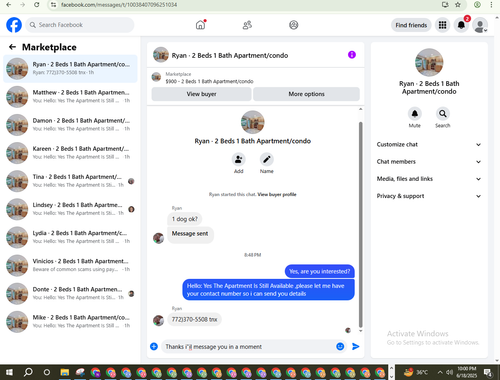Open File Explorer from taskbar
Viewport: 500px width, 380px height.
tap(65, 372)
